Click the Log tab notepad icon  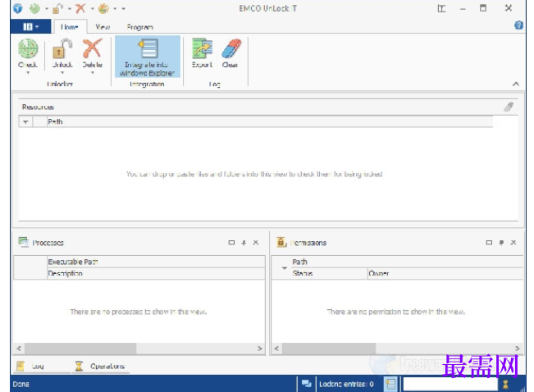click(21, 366)
